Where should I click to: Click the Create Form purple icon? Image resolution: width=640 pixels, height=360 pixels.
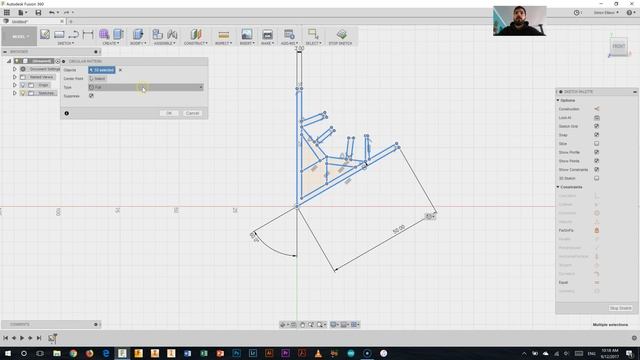pos(104,34)
